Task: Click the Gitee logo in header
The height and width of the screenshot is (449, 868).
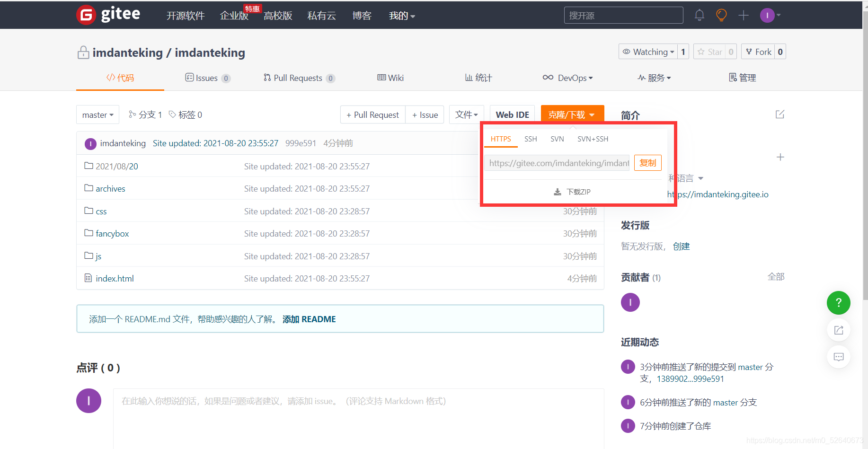Action: pos(108,15)
